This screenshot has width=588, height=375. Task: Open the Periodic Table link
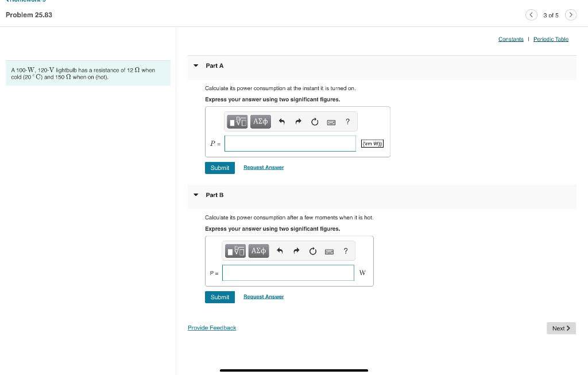pos(551,39)
